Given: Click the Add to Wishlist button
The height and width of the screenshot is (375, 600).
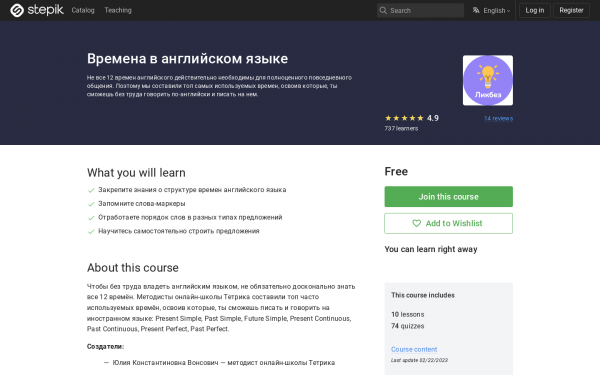Looking at the screenshot, I should coord(448,223).
